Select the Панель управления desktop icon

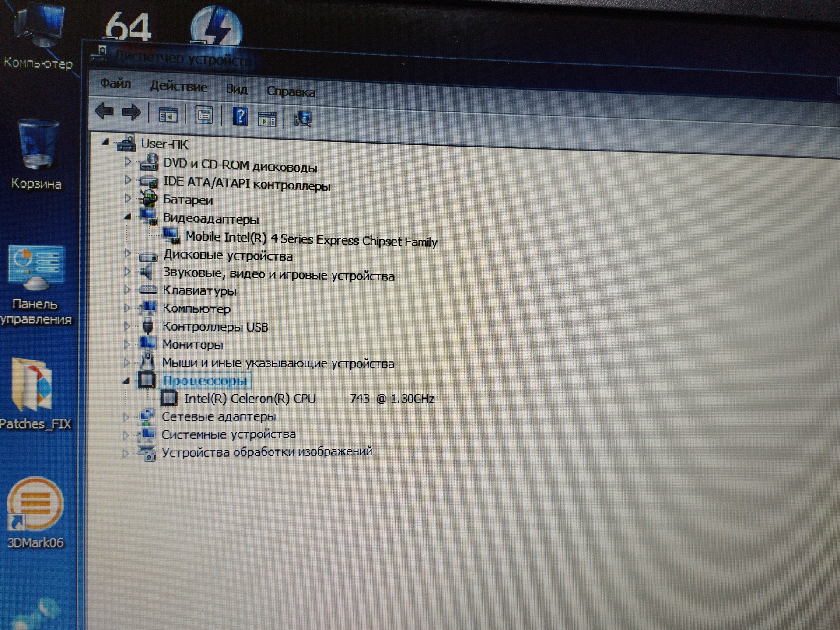(36, 285)
